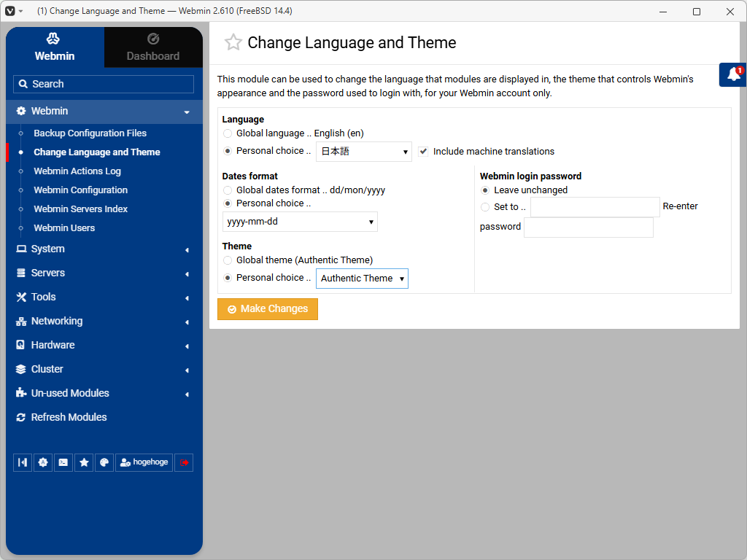Collapse the Webmin sidebar section
The height and width of the screenshot is (560, 747).
coord(187,112)
